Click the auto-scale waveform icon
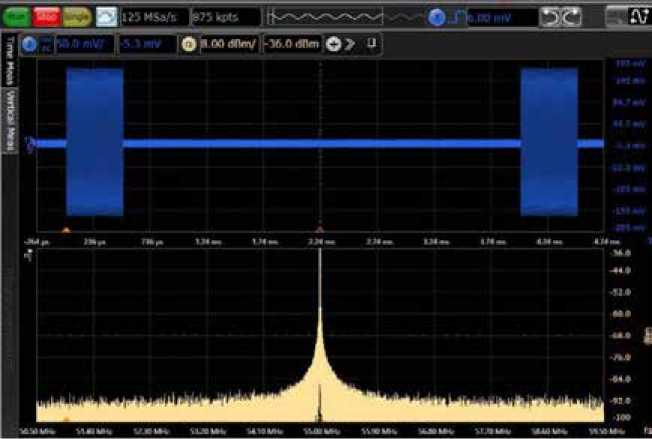The height and width of the screenshot is (439, 652). click(x=106, y=17)
